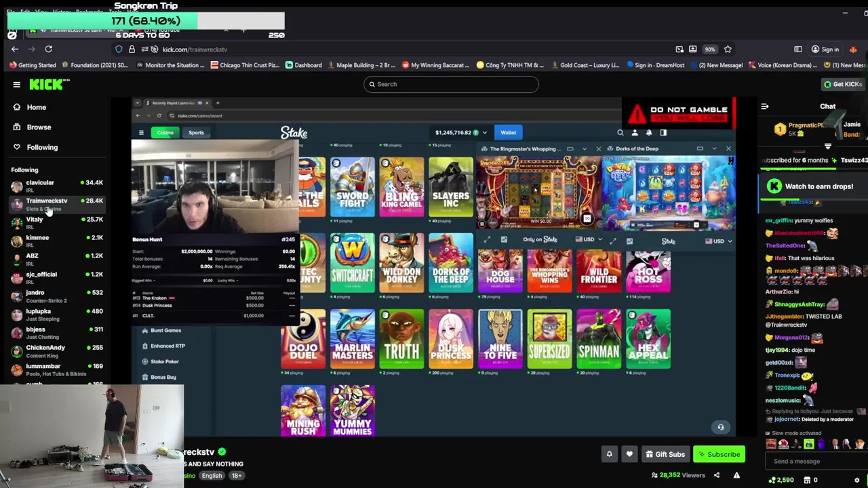The width and height of the screenshot is (868, 488).
Task: Open jandro channel in Following list
Action: point(57,296)
